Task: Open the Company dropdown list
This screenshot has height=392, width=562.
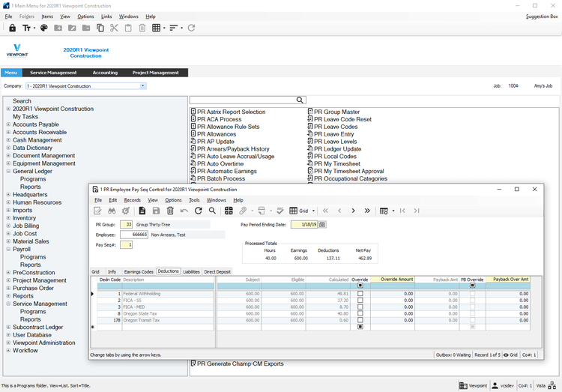Action: (143, 86)
